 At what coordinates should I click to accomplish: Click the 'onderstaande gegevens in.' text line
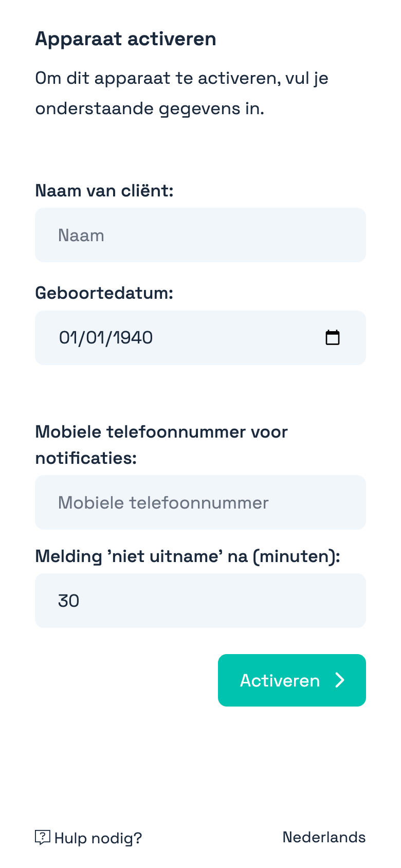tap(150, 109)
